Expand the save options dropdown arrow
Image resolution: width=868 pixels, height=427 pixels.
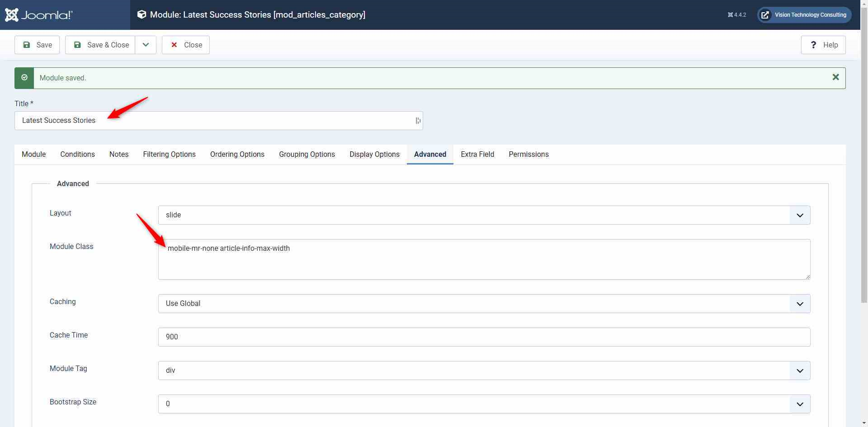146,45
